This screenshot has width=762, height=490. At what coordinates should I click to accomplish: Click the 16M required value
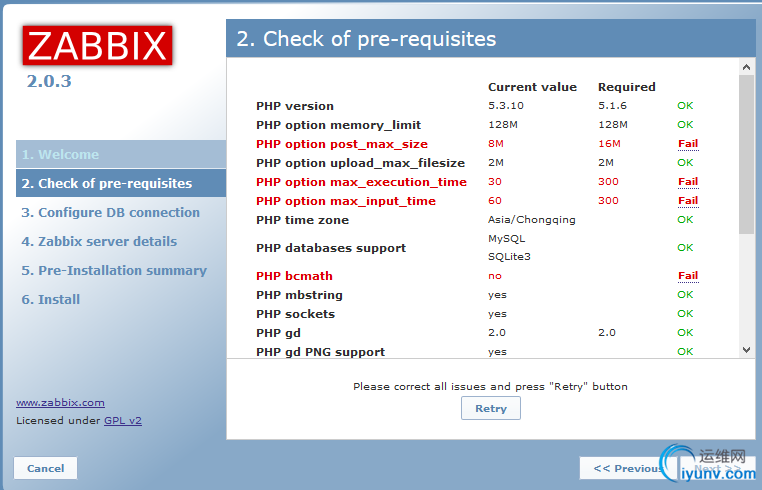click(609, 144)
